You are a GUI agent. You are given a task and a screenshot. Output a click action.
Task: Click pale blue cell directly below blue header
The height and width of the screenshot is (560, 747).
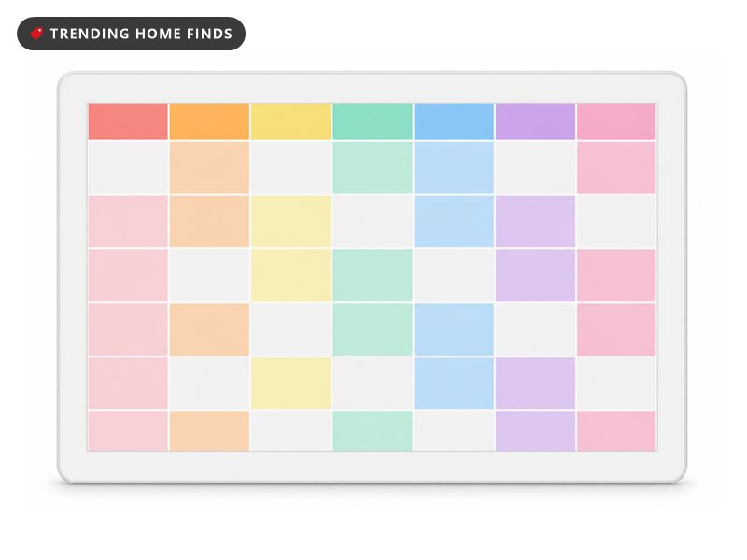point(454,168)
